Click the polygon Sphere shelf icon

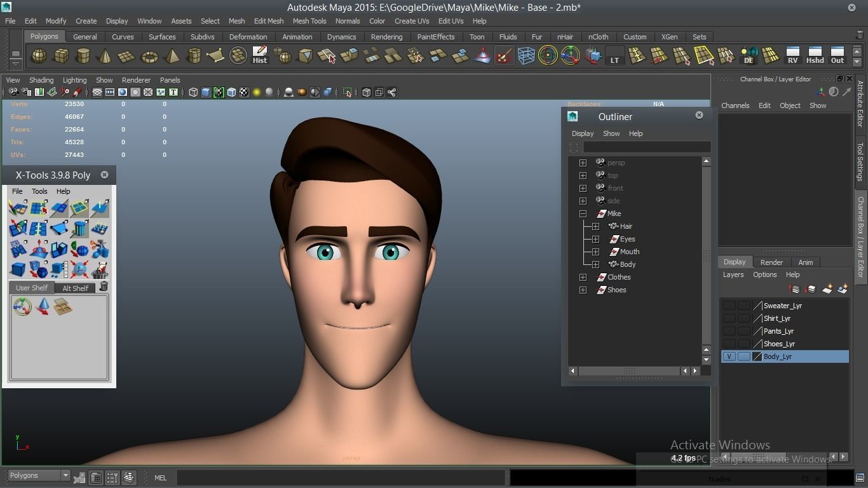pyautogui.click(x=39, y=56)
